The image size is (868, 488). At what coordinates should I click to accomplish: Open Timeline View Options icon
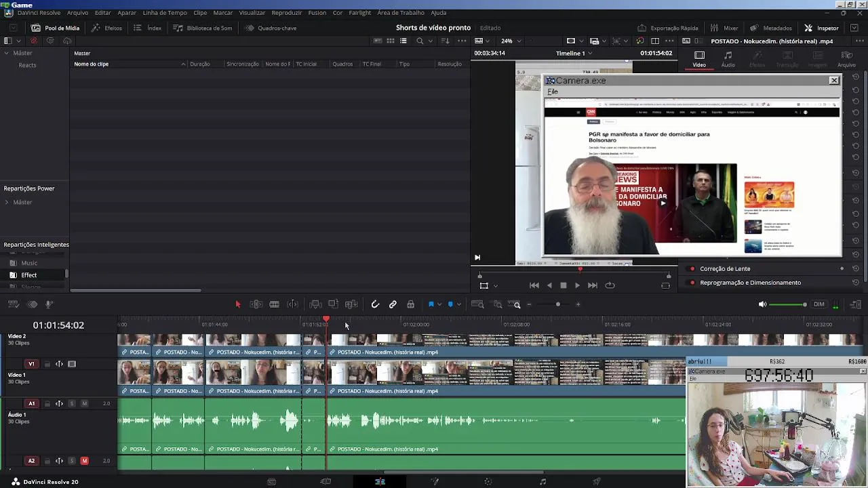coord(14,304)
